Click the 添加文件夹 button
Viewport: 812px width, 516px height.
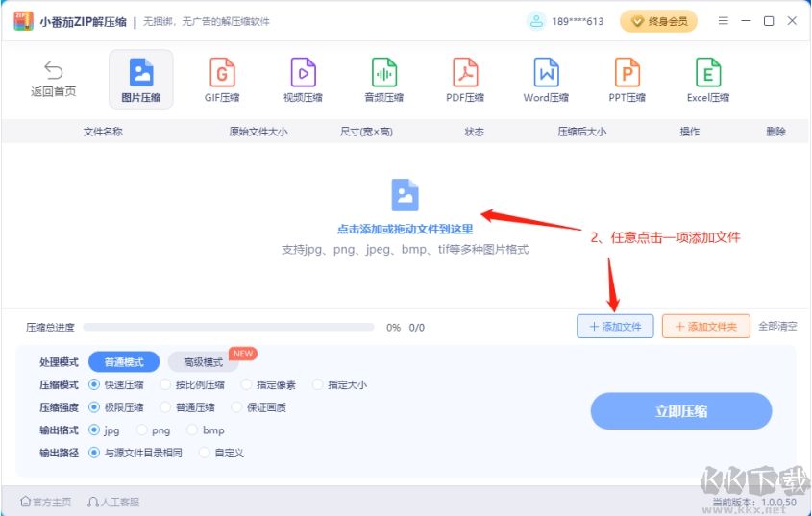(x=706, y=327)
